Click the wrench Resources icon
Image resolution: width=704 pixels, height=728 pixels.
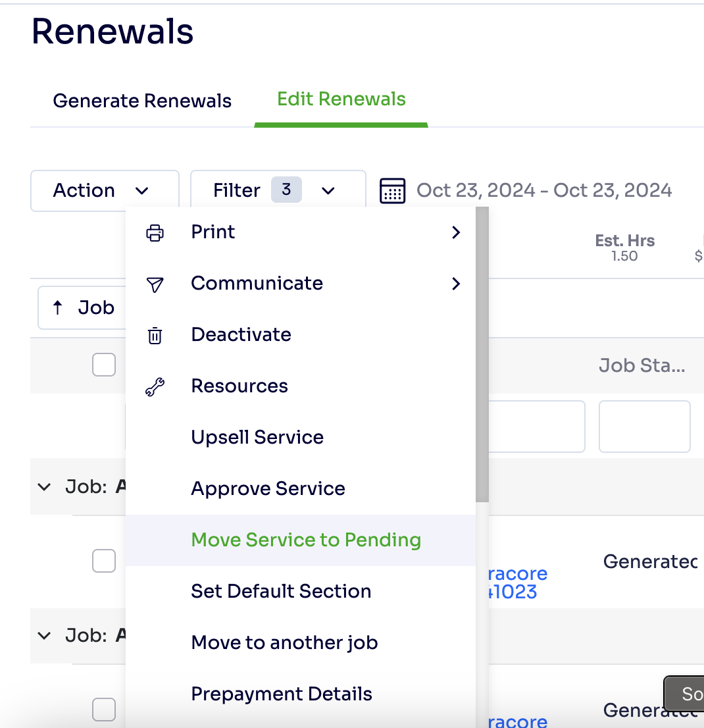[155, 387]
